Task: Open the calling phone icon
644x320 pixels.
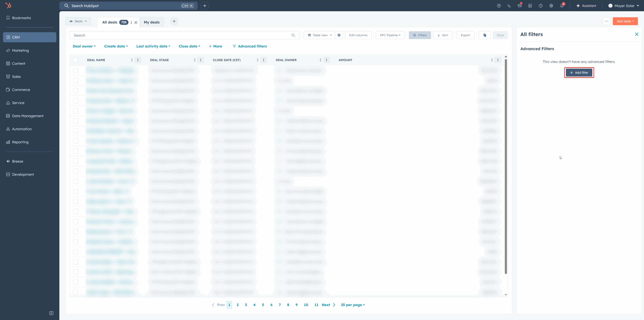Action: pyautogui.click(x=509, y=6)
